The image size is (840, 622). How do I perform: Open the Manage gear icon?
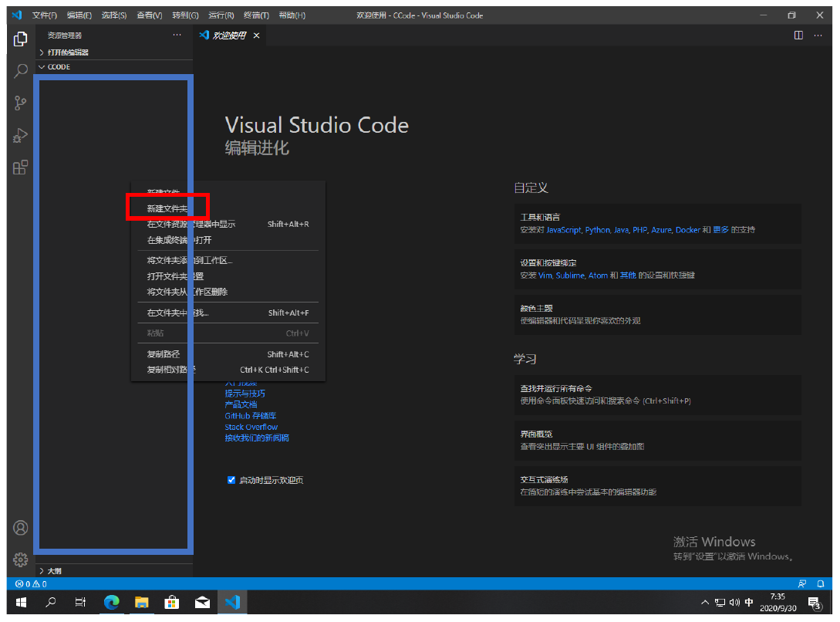[21, 559]
